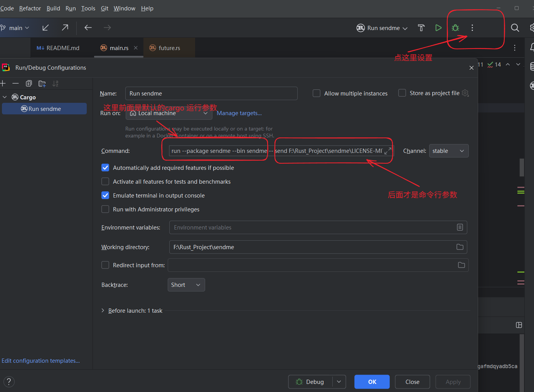This screenshot has height=392, width=534.
Task: Browse for Working directory folder
Action: 460,247
